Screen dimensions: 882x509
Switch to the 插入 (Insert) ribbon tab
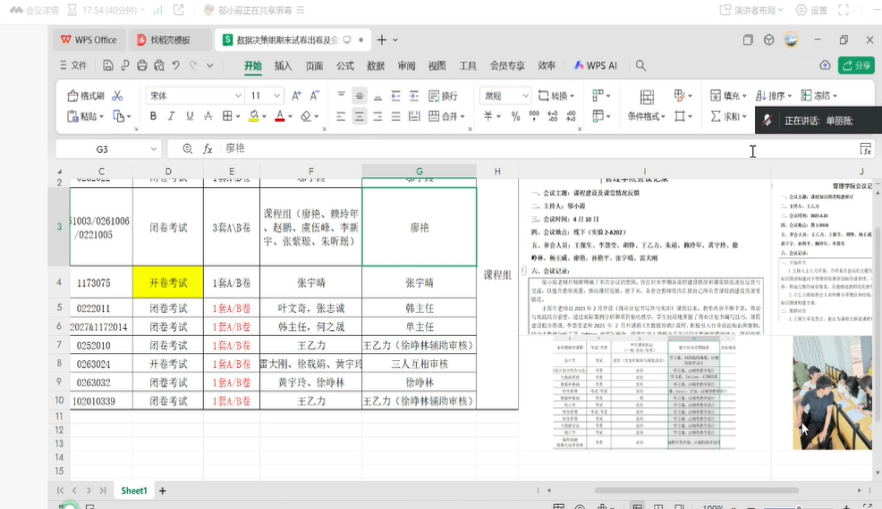pyautogui.click(x=283, y=66)
